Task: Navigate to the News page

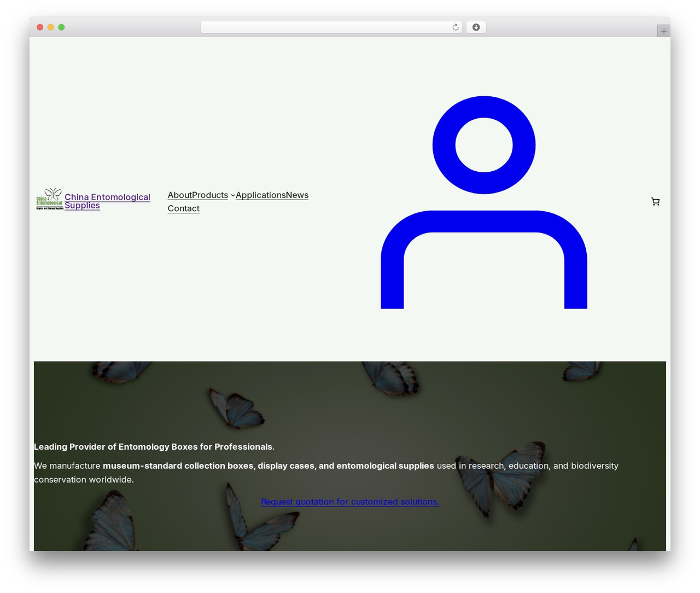Action: point(297,195)
